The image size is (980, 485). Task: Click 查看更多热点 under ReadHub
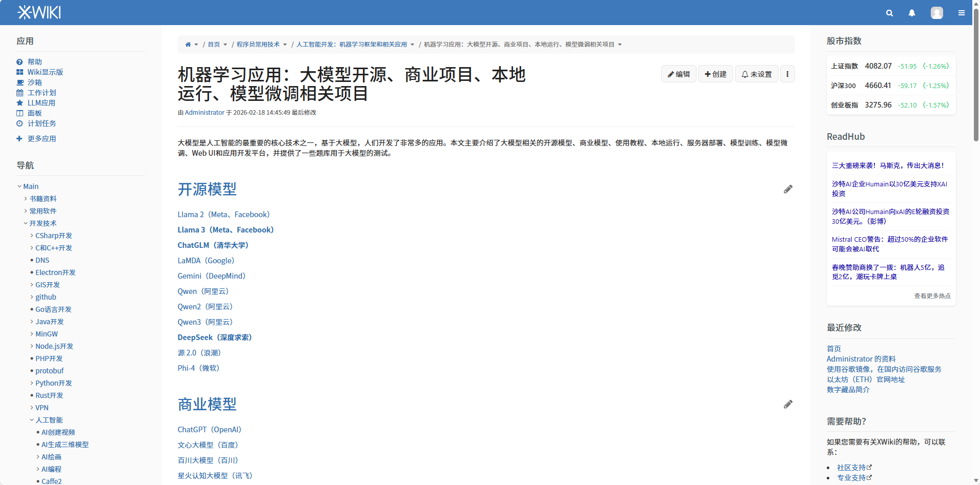click(x=932, y=296)
